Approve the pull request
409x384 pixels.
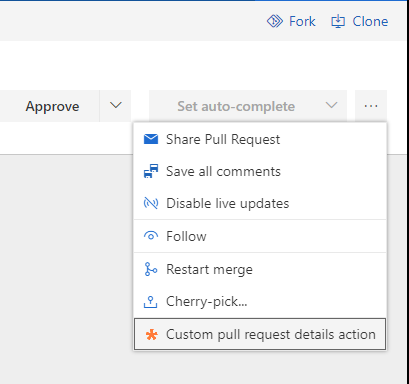(x=49, y=106)
